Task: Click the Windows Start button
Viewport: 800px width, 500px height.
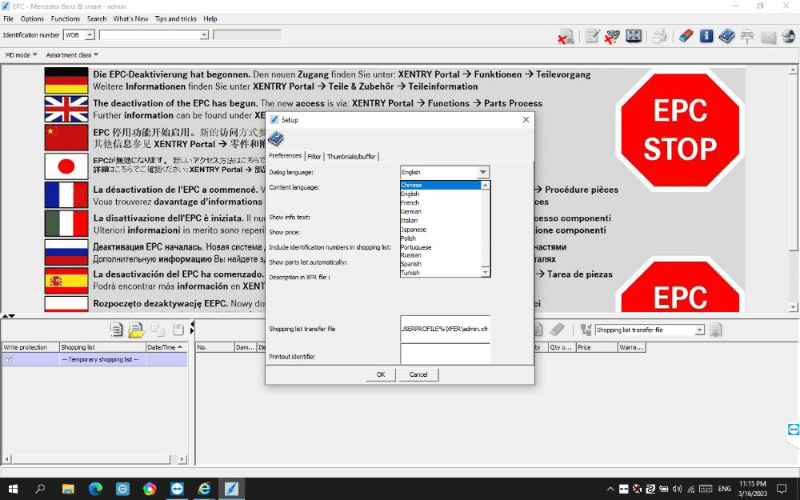Action: [x=13, y=488]
